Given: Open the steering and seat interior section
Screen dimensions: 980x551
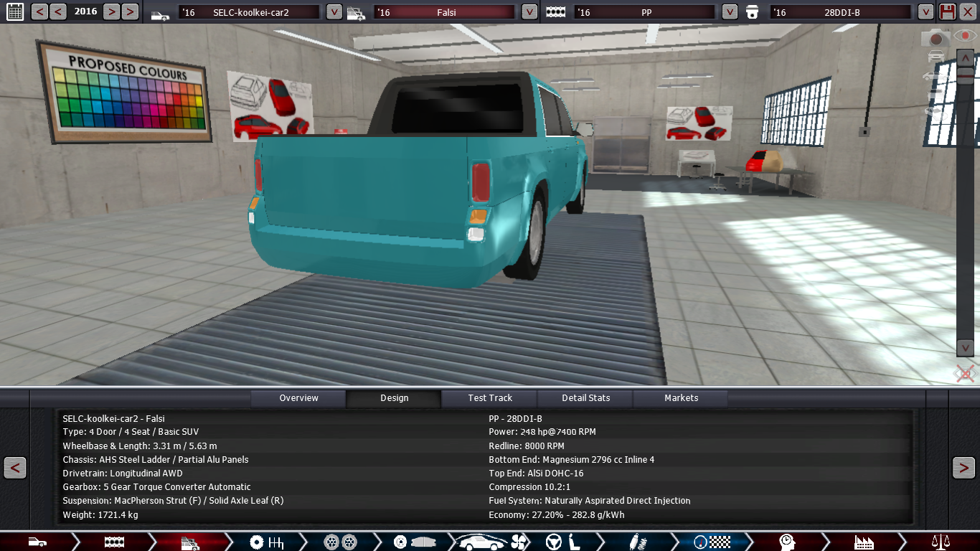Looking at the screenshot, I should (x=563, y=542).
